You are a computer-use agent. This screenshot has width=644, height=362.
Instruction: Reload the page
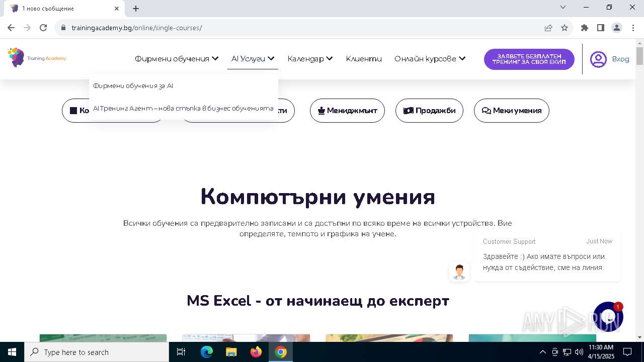coord(43,28)
